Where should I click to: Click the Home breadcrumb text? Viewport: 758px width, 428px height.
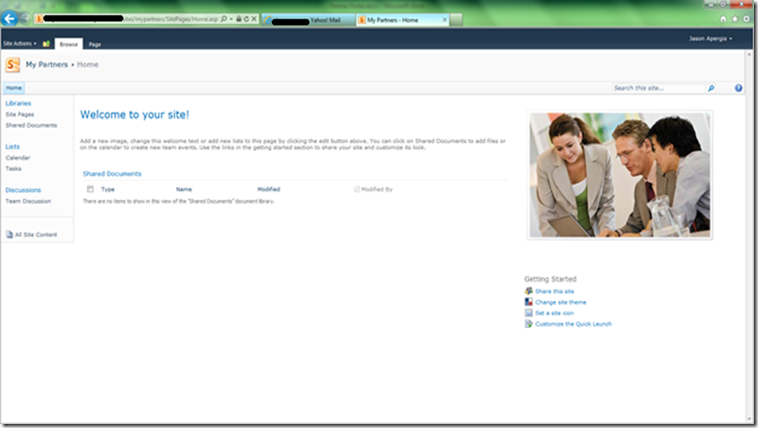pyautogui.click(x=87, y=64)
